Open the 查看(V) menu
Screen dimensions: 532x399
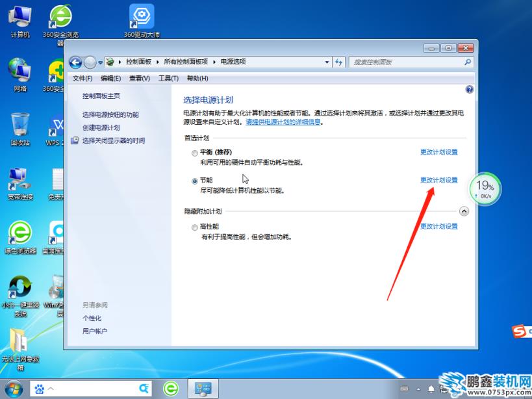click(x=140, y=79)
